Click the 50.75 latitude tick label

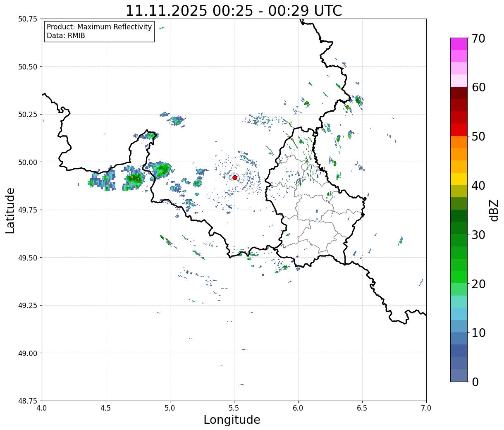[28, 19]
